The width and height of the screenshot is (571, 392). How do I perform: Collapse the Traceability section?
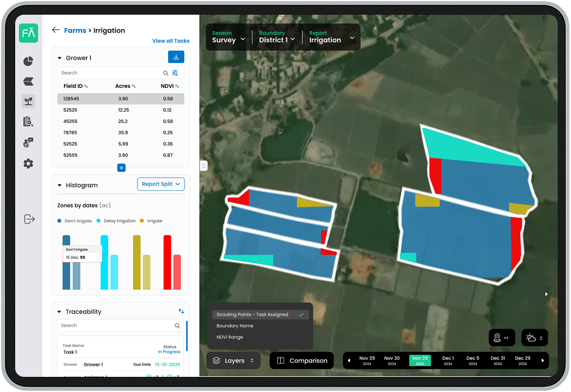[x=60, y=312]
